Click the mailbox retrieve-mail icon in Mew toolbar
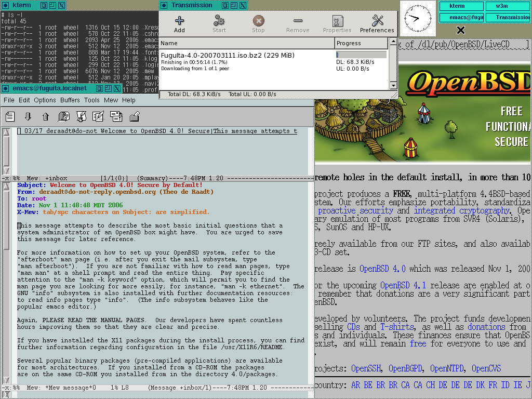Viewport: 532px width, 399px height. point(63,116)
